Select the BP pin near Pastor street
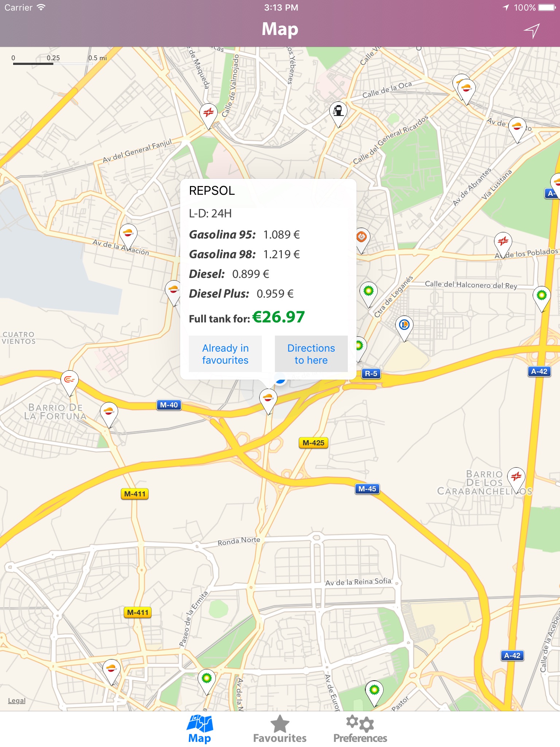Screen dimensions: 560x747 click(374, 693)
